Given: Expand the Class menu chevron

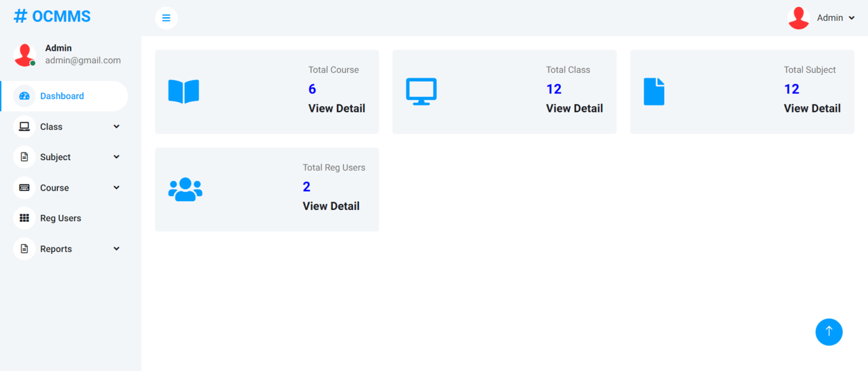Looking at the screenshot, I should coord(116,126).
